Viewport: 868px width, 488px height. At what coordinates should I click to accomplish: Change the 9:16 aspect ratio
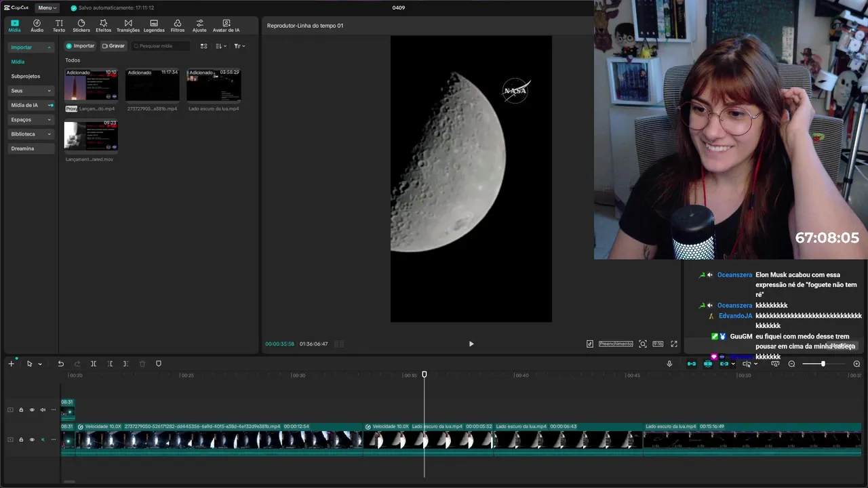point(658,344)
